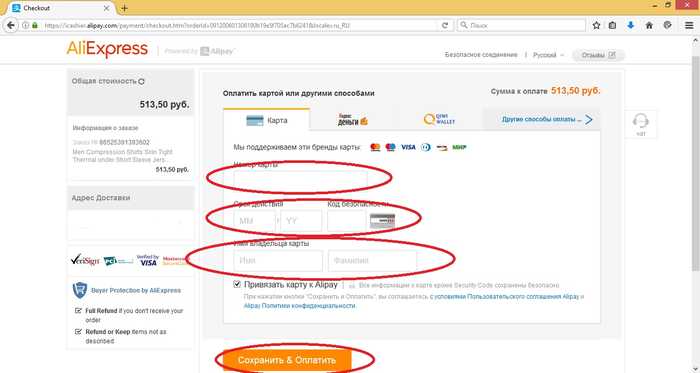Click the Full Refund guarantee text
The height and width of the screenshot is (373, 700).
click(134, 315)
